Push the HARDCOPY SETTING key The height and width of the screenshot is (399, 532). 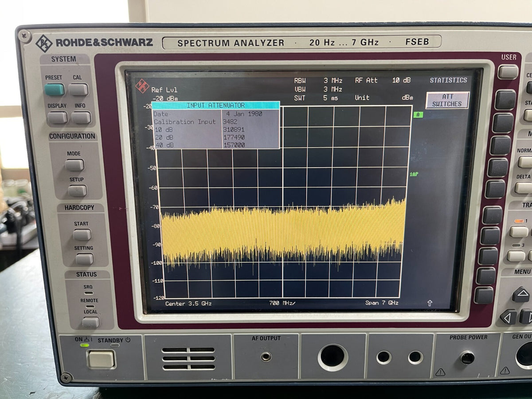click(84, 259)
